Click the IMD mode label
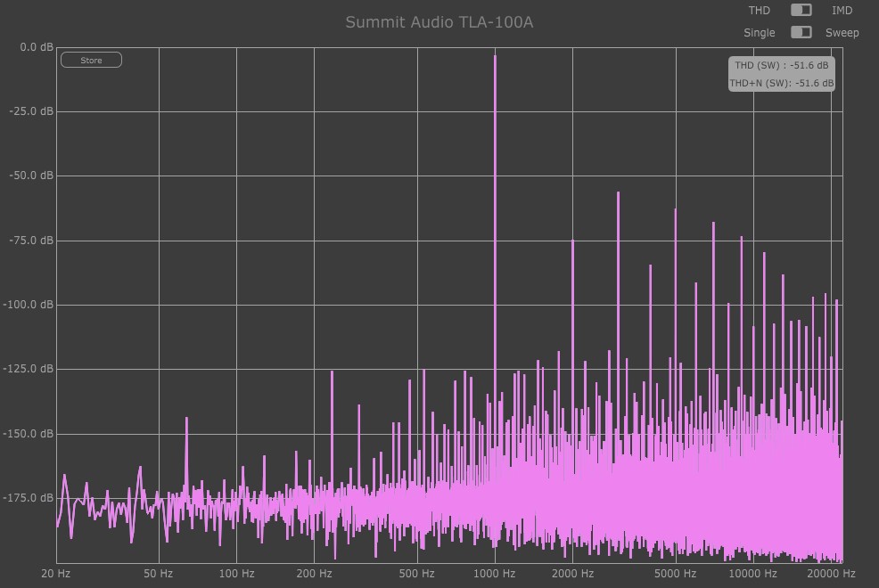The width and height of the screenshot is (879, 588). click(x=842, y=10)
